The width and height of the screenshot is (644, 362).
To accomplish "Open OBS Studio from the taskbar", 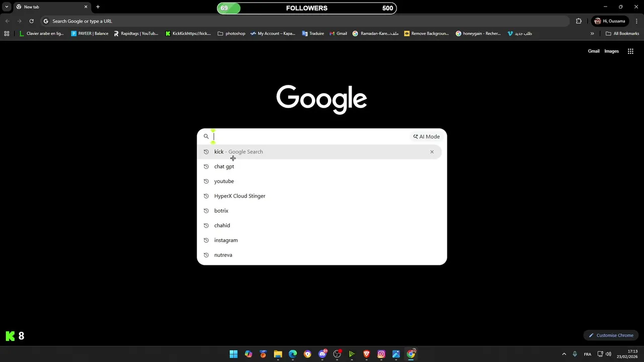I will 337,354.
